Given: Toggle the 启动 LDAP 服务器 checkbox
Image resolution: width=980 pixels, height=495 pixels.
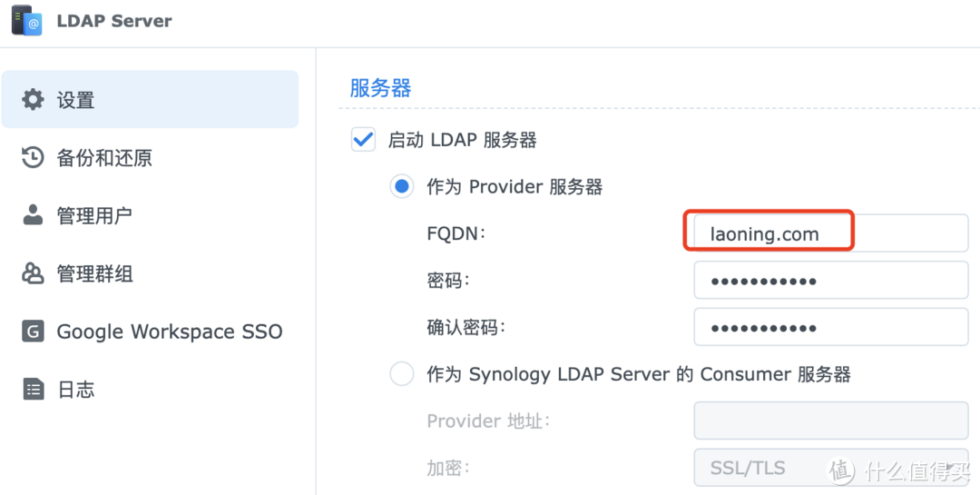Looking at the screenshot, I should coord(363,140).
